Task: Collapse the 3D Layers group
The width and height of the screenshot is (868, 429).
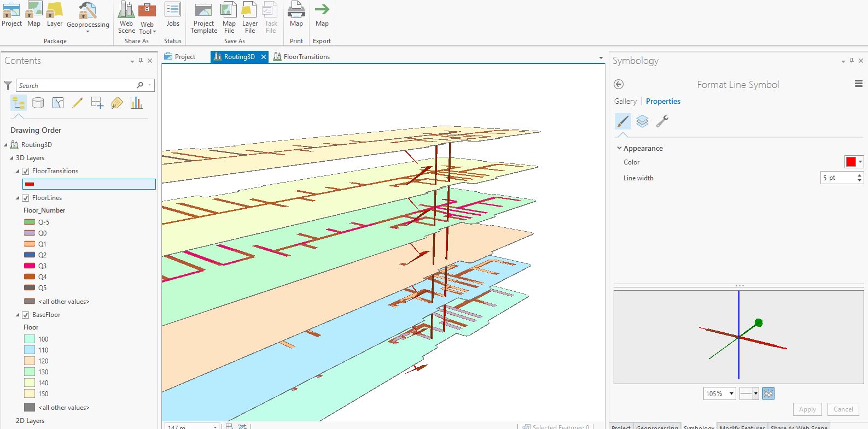Action: (11, 158)
